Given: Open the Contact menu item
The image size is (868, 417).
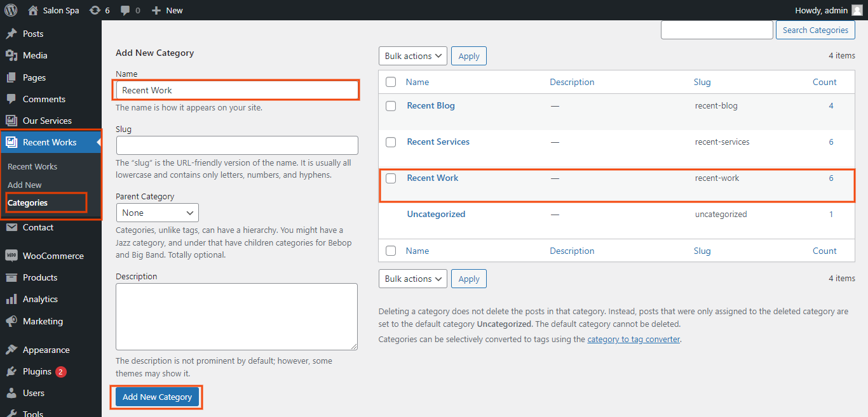Looking at the screenshot, I should pyautogui.click(x=38, y=227).
